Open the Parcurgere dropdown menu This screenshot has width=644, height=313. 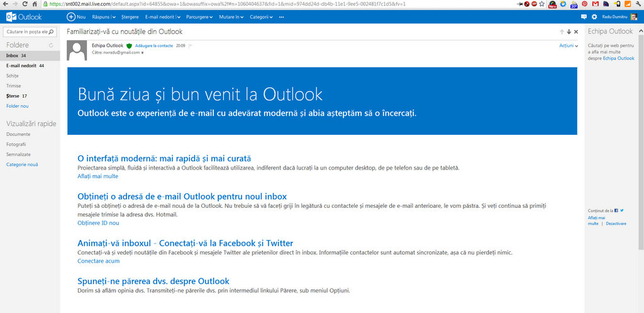pos(199,17)
